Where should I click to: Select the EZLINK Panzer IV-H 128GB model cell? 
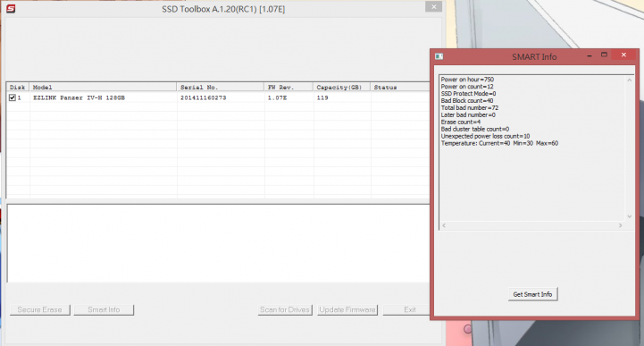79,97
